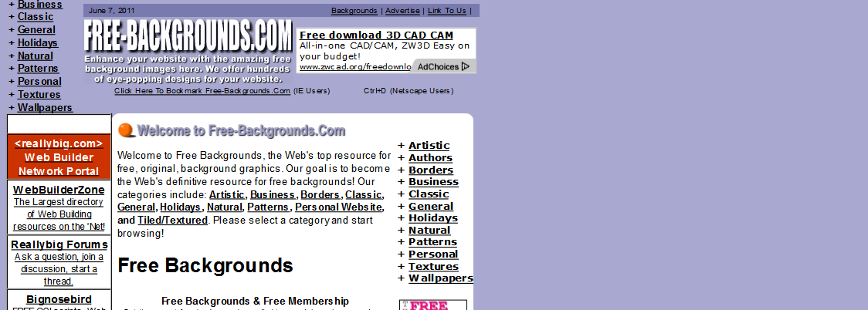Open Authors in the right-hand category list
The image size is (868, 310).
(x=430, y=158)
